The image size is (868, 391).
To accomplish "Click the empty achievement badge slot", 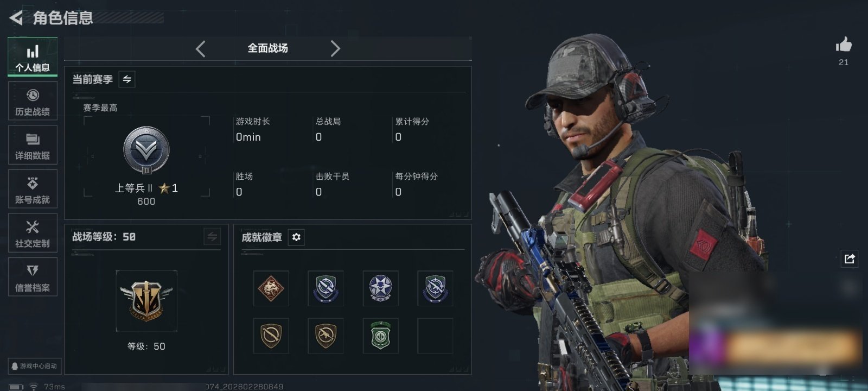I will (435, 336).
